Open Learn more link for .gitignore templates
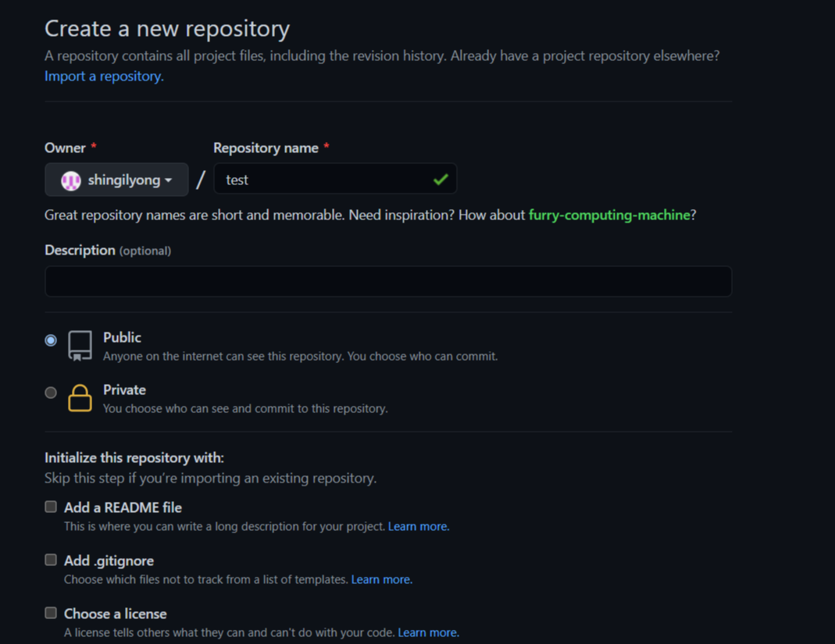 coord(382,579)
